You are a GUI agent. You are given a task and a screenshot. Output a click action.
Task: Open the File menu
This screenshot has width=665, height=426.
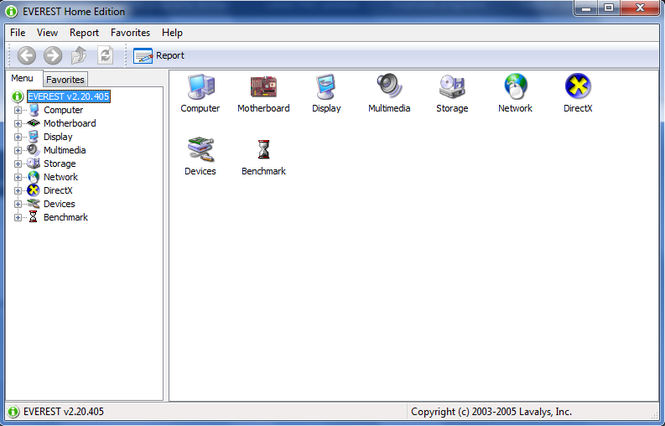click(x=18, y=33)
